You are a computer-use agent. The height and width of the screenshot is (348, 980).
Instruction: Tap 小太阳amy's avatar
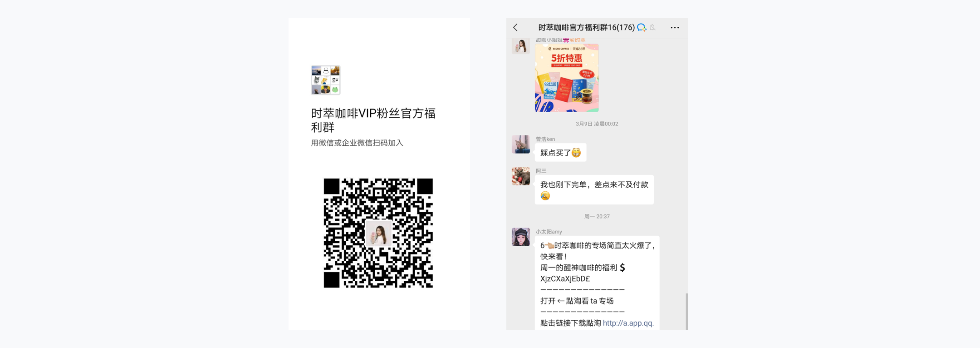[521, 237]
